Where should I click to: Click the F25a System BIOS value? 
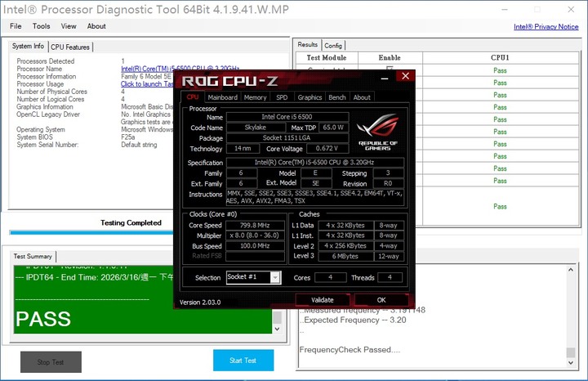(128, 137)
